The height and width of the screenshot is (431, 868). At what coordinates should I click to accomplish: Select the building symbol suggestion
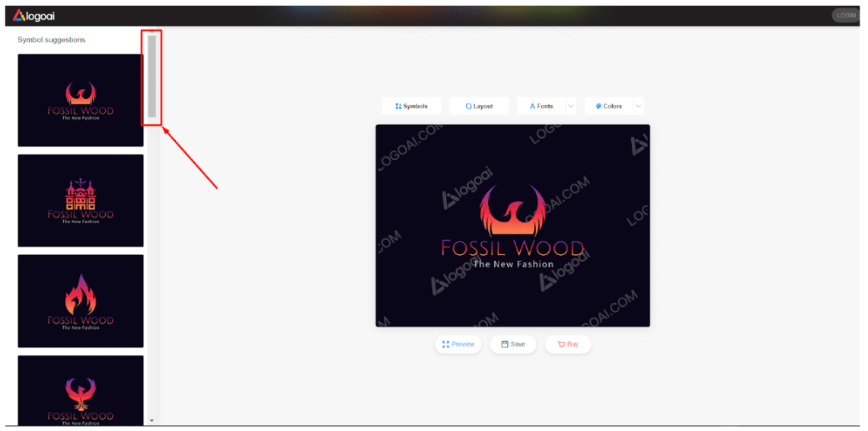(80, 200)
